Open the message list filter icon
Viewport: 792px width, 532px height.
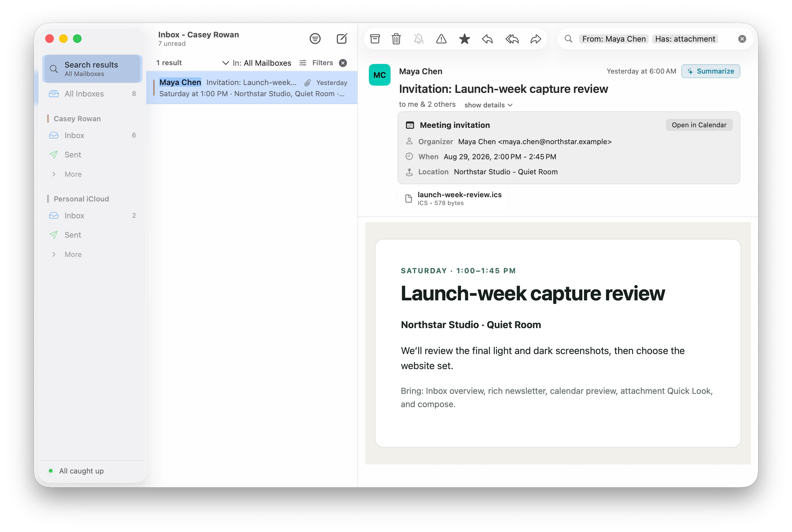(315, 39)
